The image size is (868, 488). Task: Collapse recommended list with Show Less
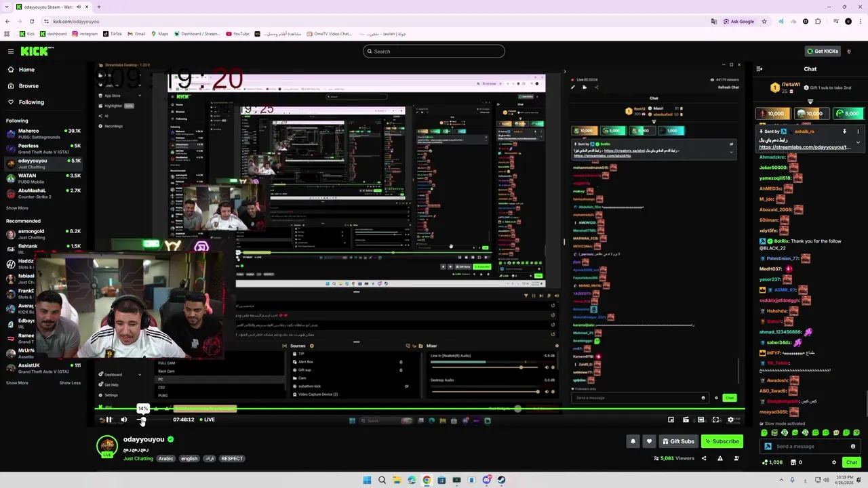[x=70, y=383]
